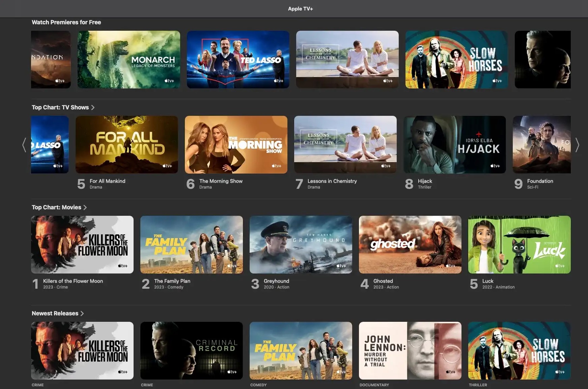Image resolution: width=588 pixels, height=389 pixels.
Task: Open Ted Lasso thumbnail in Watch Premieres
Action: (238, 60)
